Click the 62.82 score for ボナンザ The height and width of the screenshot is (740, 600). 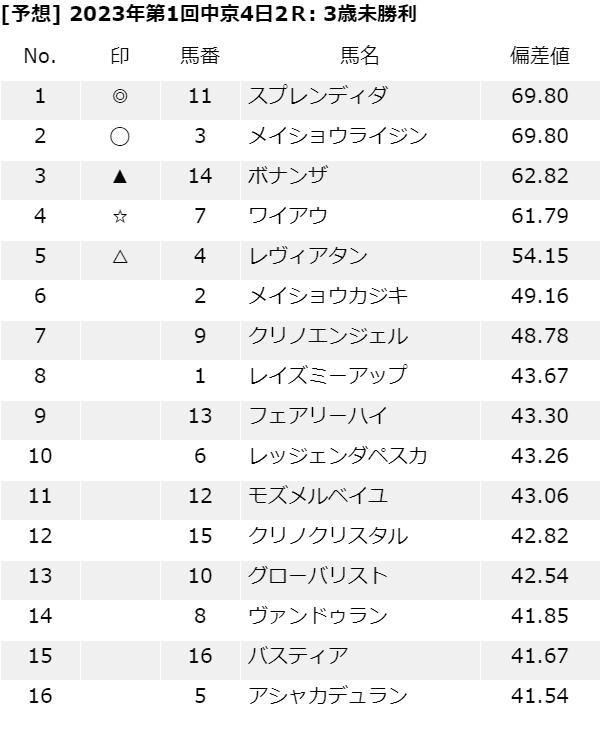tap(539, 177)
